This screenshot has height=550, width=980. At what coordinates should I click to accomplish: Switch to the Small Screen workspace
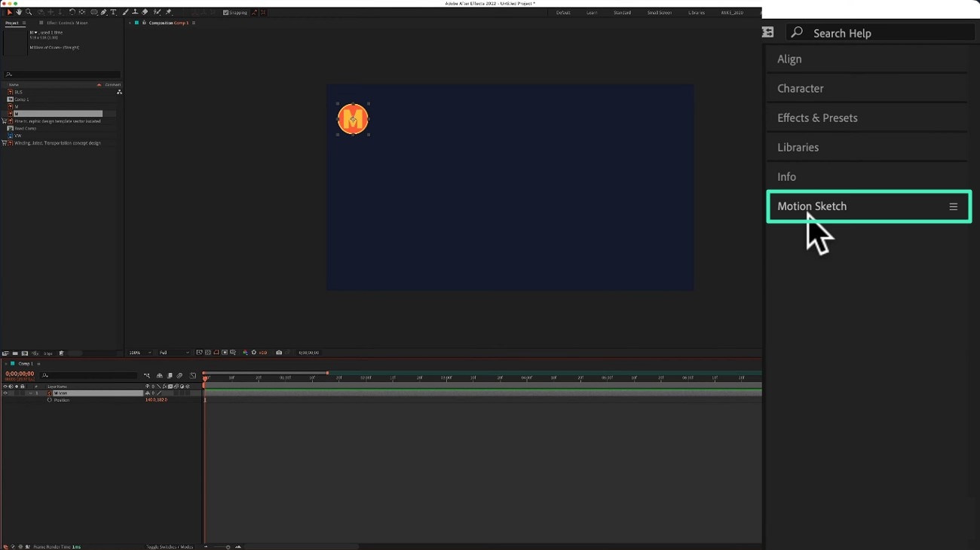pyautogui.click(x=660, y=12)
